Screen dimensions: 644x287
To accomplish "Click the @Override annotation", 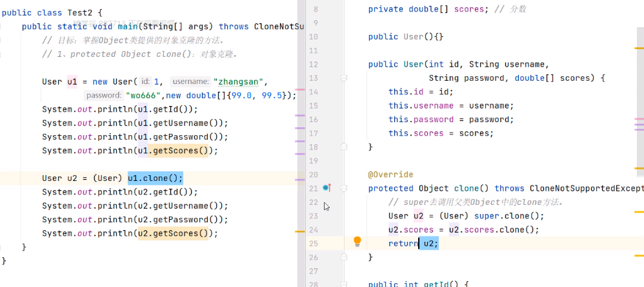I will (390, 175).
